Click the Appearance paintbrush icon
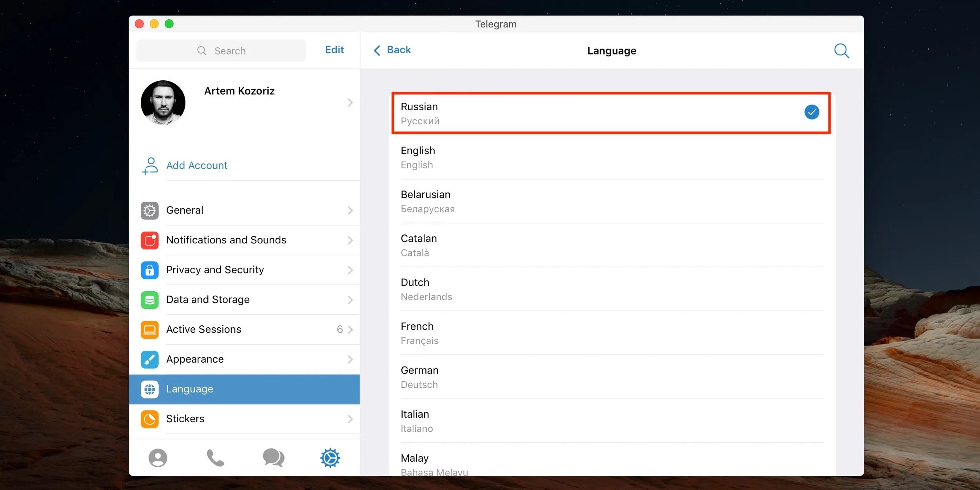 tap(149, 359)
